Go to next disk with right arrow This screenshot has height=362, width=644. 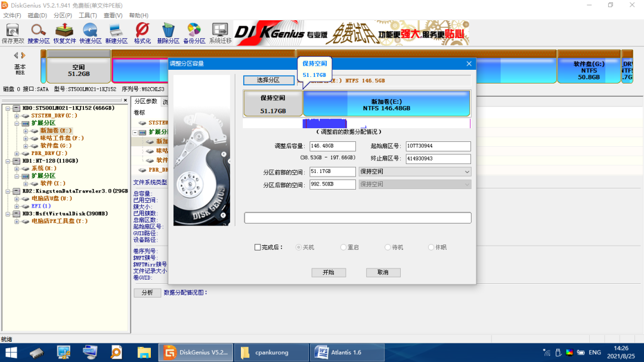click(23, 55)
